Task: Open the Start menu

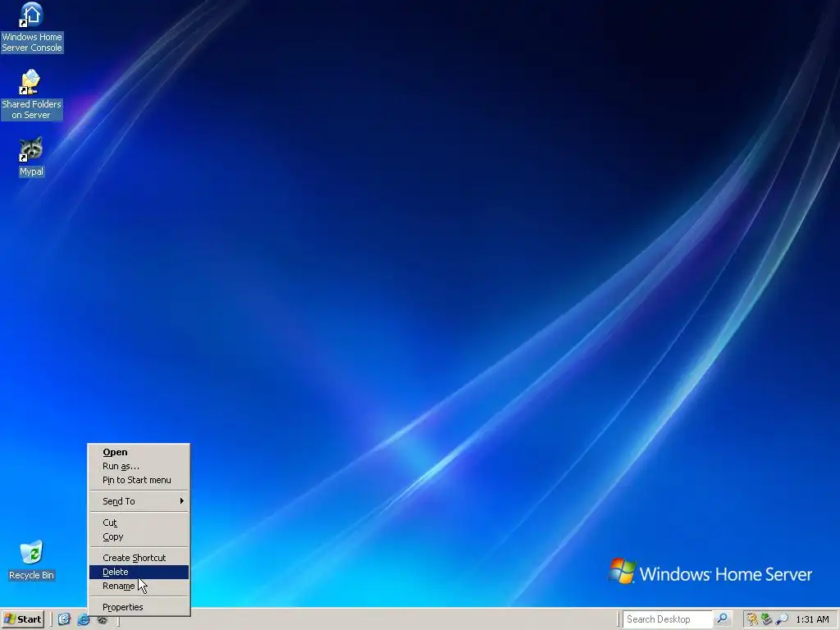Action: pos(22,619)
